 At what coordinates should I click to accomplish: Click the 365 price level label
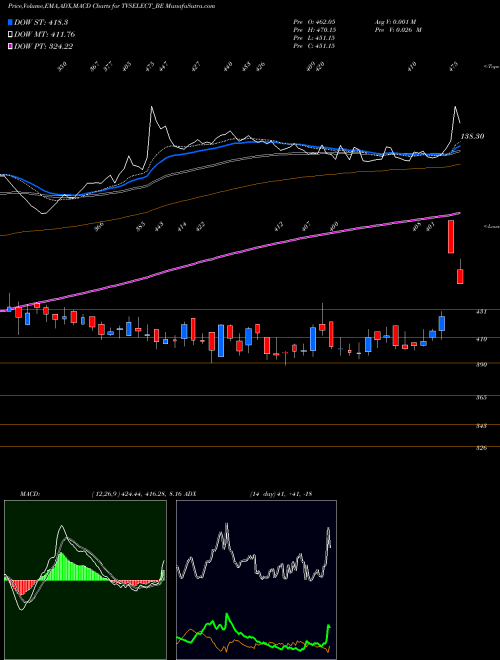[482, 398]
